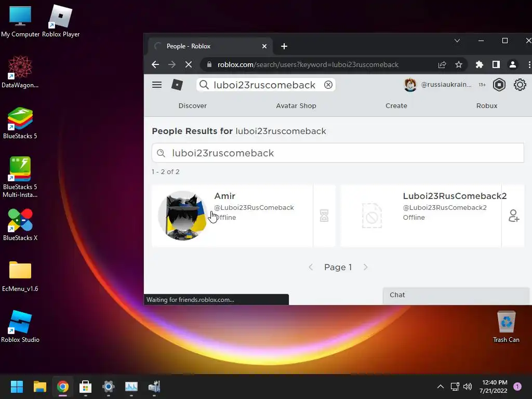
Task: Open Chrome extensions puzzle icon
Action: click(x=480, y=64)
